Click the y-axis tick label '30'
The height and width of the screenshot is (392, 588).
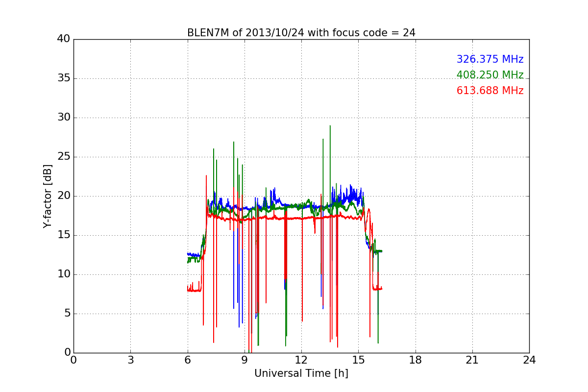coord(64,118)
